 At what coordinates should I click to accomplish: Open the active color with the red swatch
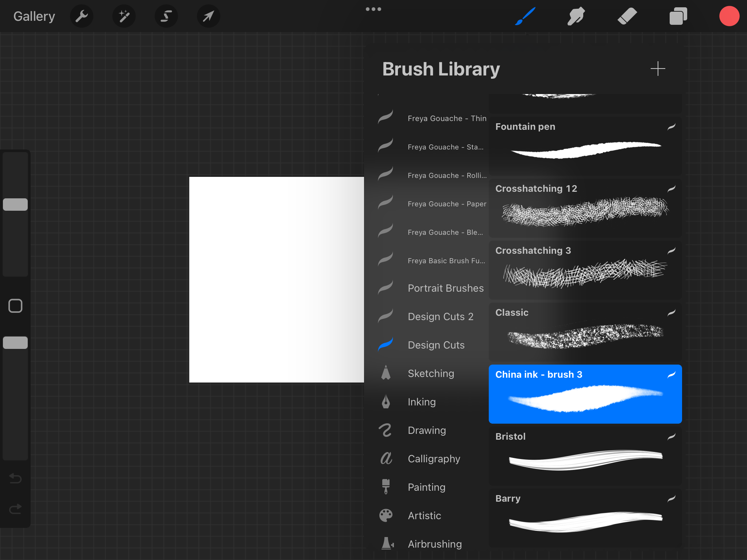[729, 16]
